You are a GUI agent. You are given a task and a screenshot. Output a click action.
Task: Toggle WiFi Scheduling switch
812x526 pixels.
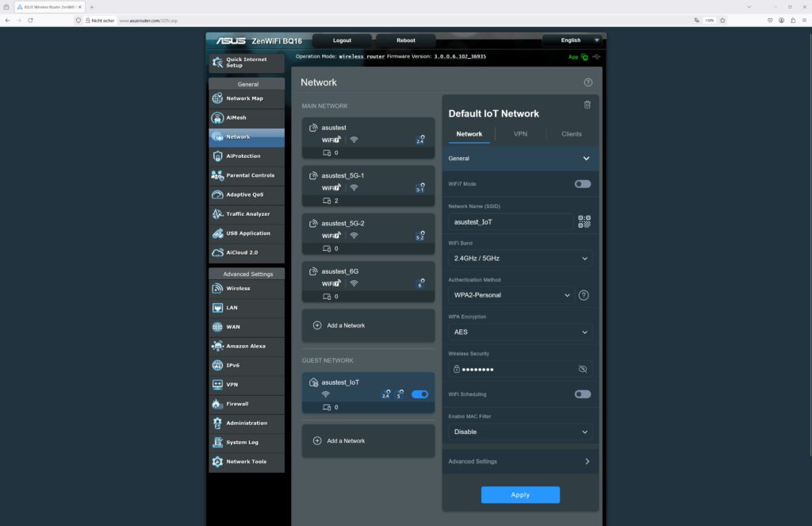(583, 394)
